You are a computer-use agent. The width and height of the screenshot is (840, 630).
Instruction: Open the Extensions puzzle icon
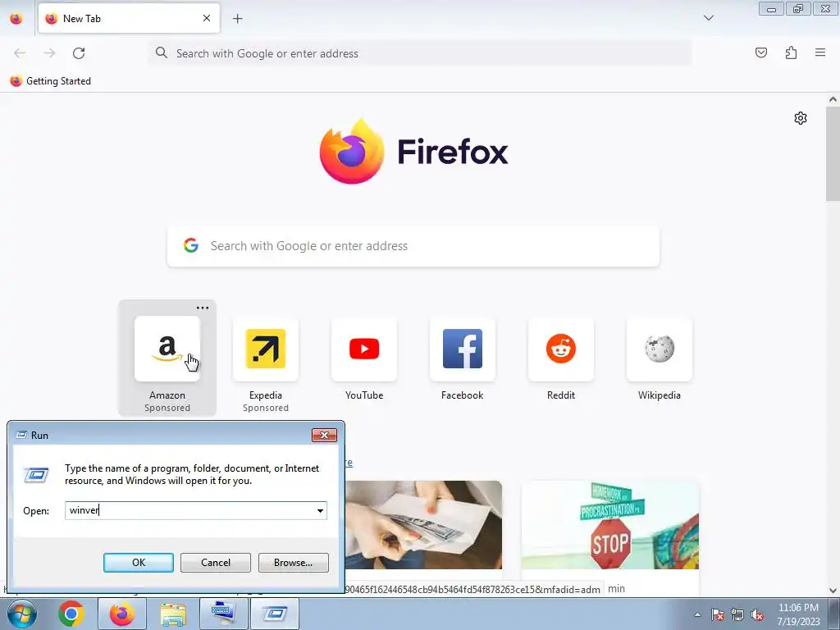click(791, 52)
